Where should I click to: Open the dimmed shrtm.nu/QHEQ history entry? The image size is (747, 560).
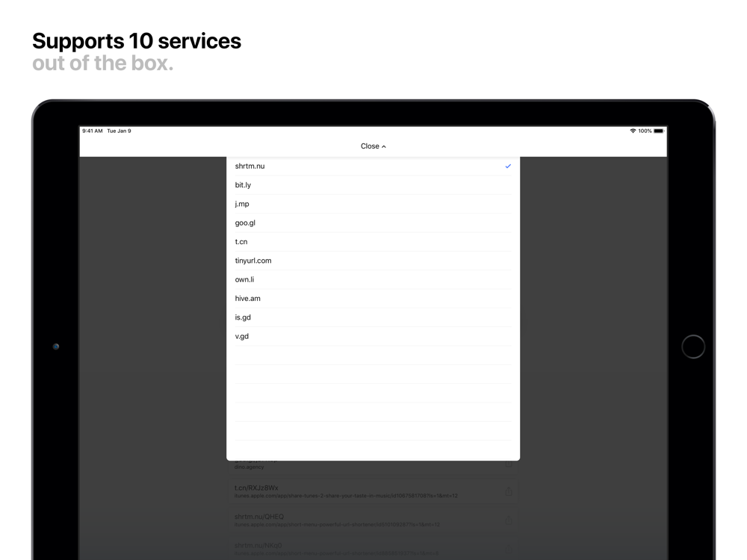(x=373, y=520)
